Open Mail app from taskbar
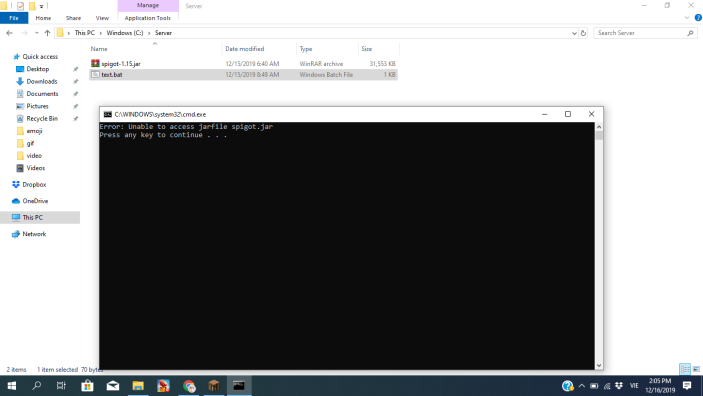 (113, 386)
